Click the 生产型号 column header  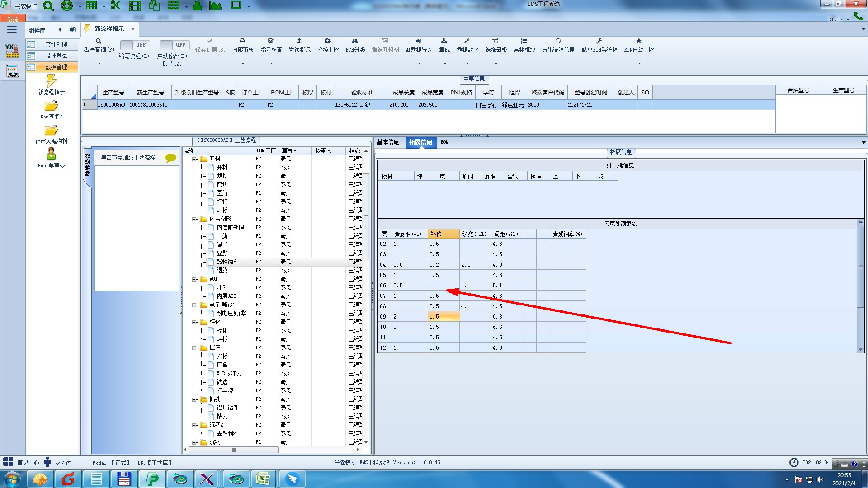coord(113,93)
